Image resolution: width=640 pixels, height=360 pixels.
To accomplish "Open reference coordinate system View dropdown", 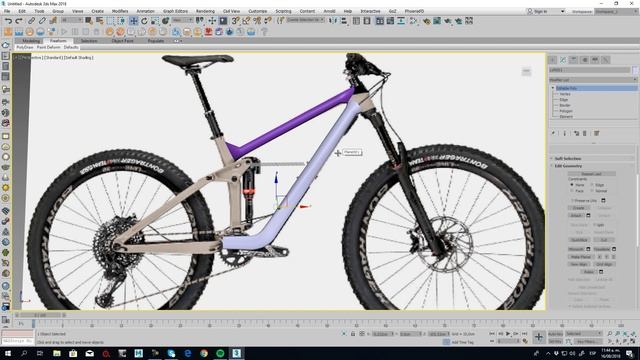I will click(182, 20).
